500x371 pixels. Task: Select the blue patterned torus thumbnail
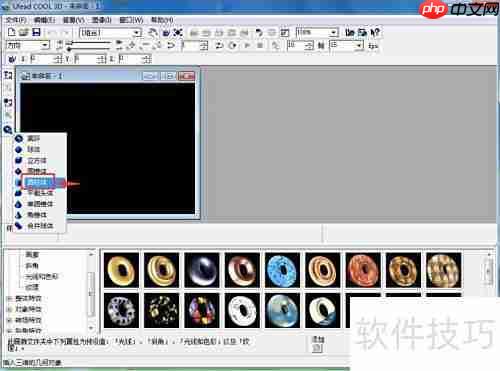(282, 270)
